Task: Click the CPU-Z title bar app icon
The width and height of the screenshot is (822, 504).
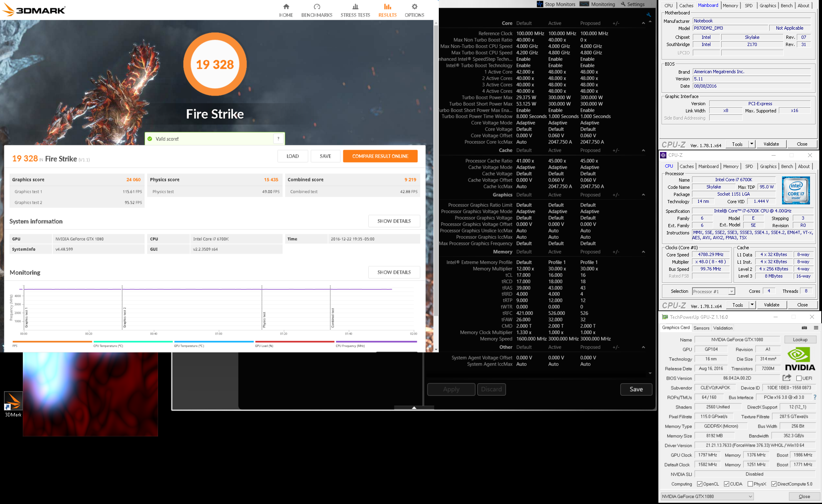Action: [x=663, y=155]
